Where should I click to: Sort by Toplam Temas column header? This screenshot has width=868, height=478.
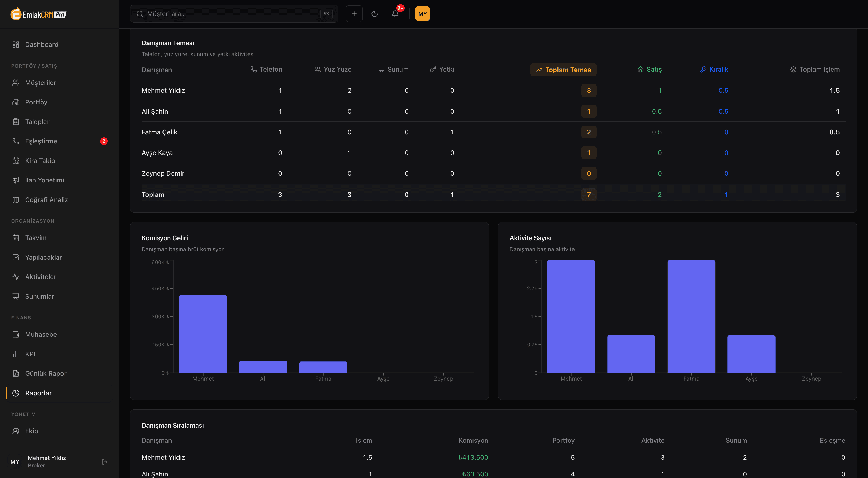[563, 70]
